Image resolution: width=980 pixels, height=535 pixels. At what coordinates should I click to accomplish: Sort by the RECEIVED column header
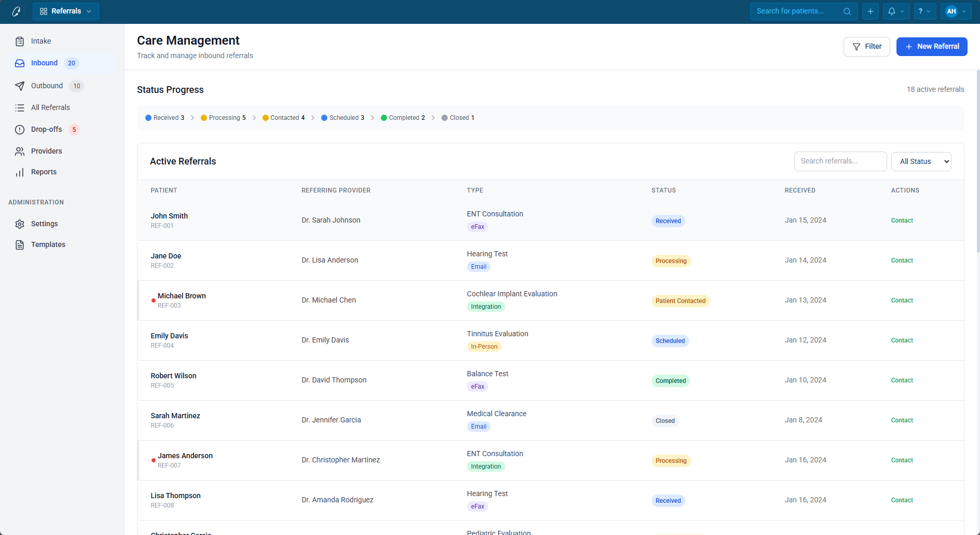799,190
